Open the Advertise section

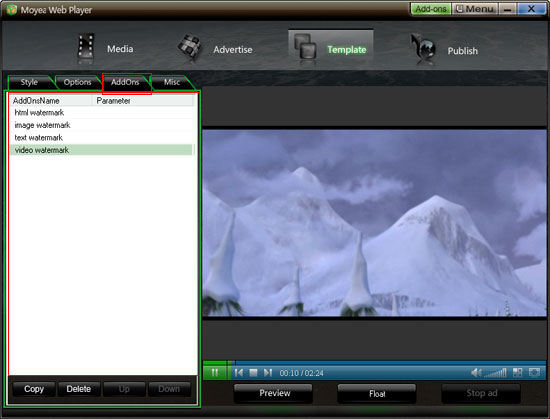[215, 49]
